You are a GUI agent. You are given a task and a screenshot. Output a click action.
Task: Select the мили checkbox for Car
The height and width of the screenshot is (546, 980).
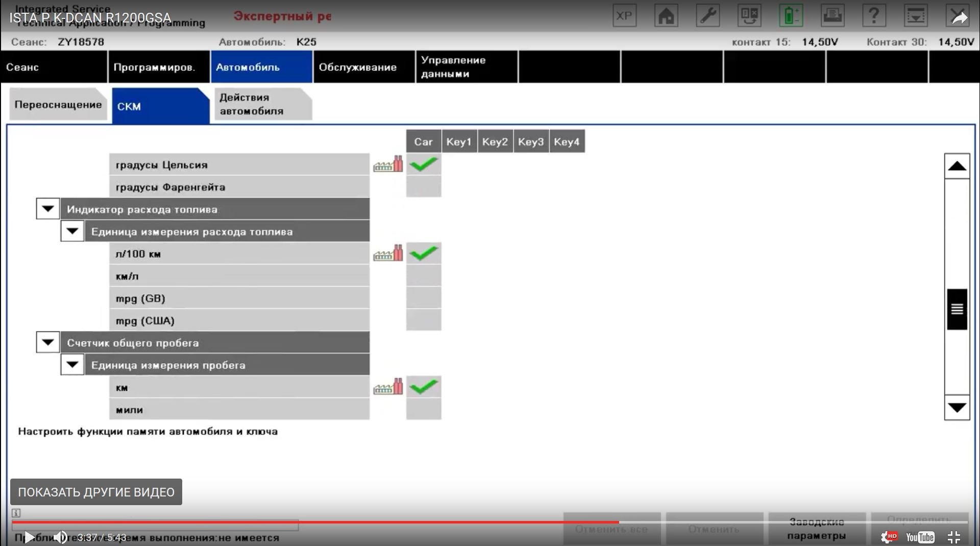424,410
